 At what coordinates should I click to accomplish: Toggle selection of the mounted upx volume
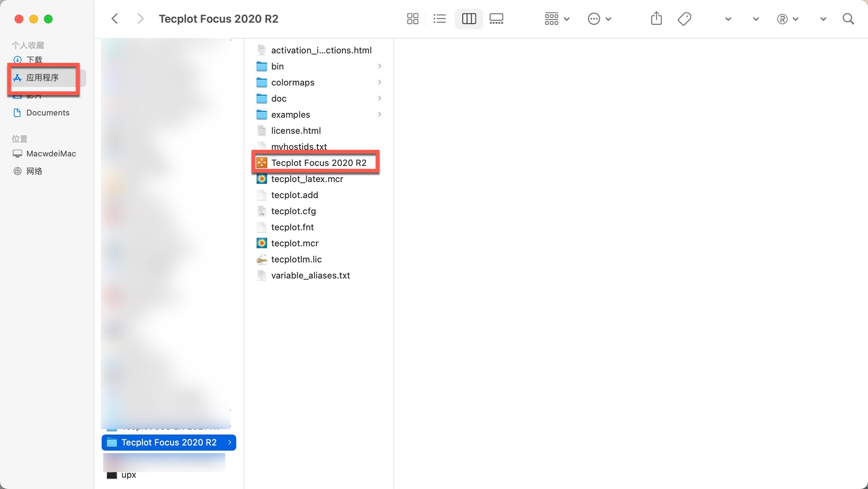pyautogui.click(x=129, y=475)
